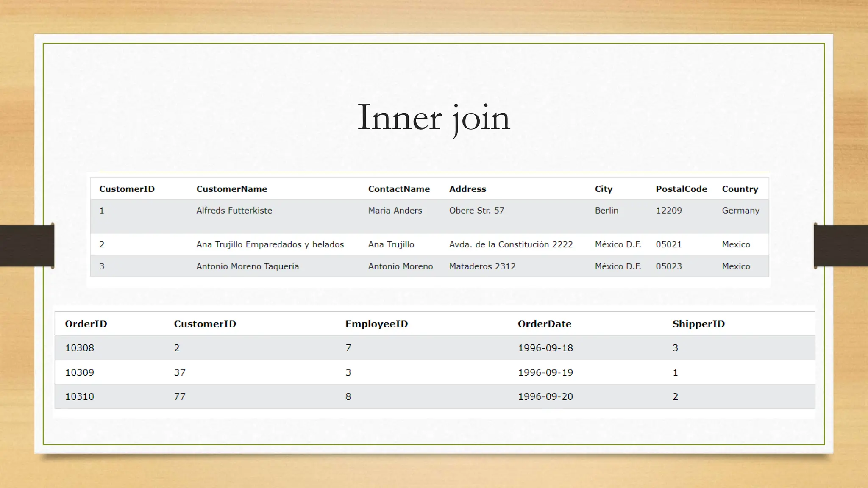Select the Antonio Moreno Taquería cell

[247, 266]
